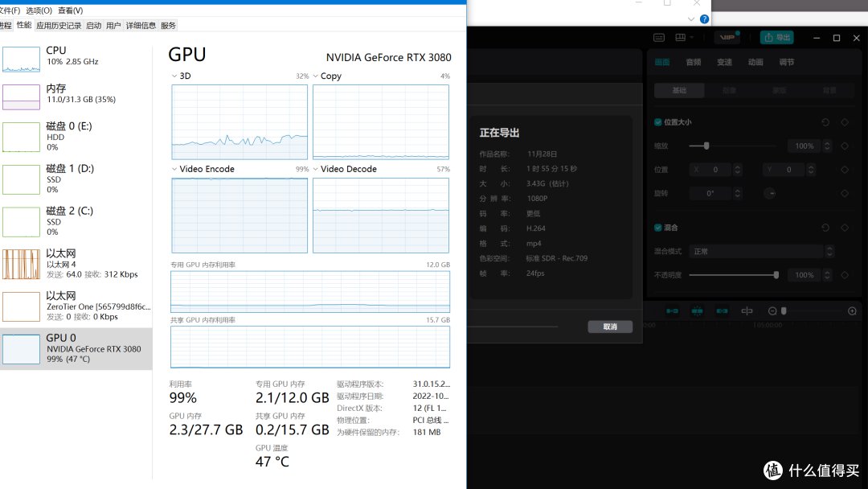Adjust the 缩放 scale slider handle
The width and height of the screenshot is (868, 489).
706,146
